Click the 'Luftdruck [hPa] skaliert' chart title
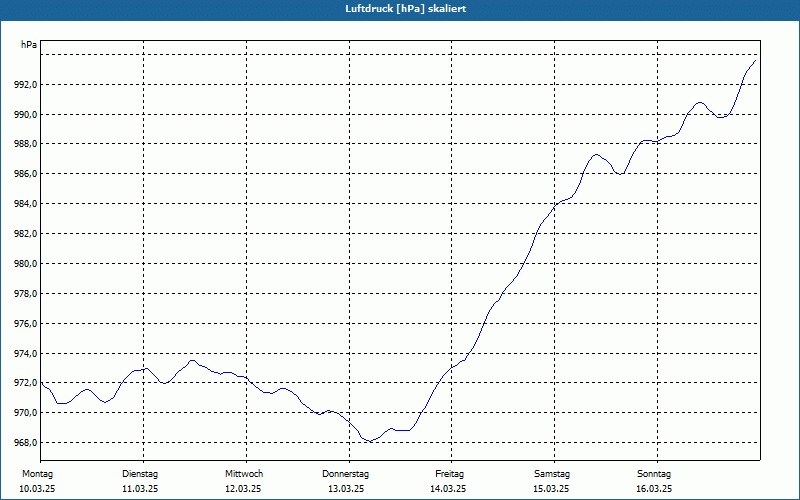The height and width of the screenshot is (500, 800). click(406, 9)
